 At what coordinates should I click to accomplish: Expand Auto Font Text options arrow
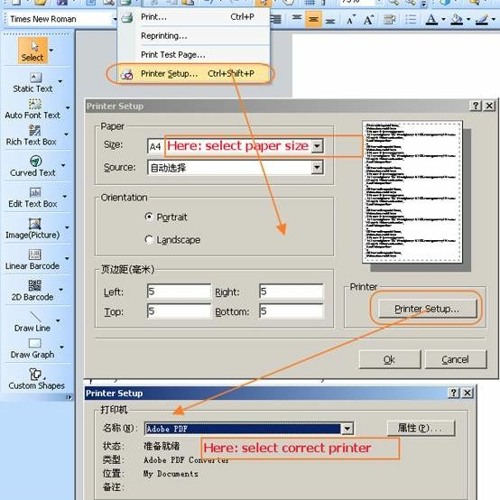68,108
